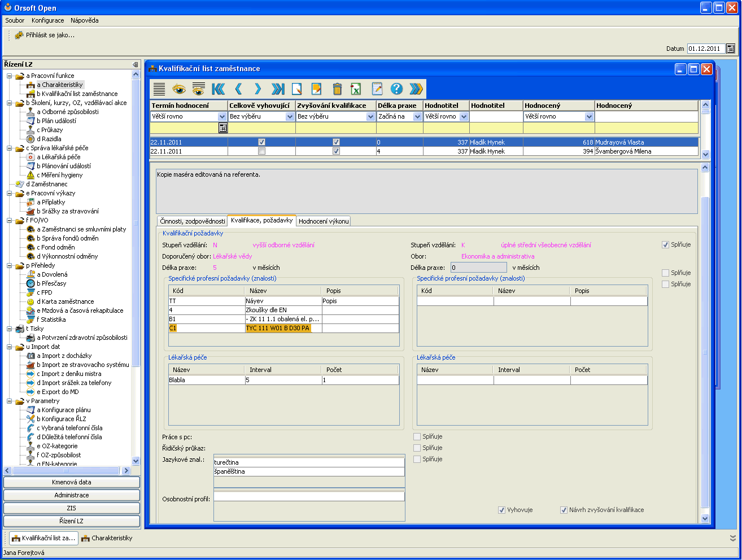Click the Kmenová data button
The height and width of the screenshot is (560, 742).
tap(72, 482)
